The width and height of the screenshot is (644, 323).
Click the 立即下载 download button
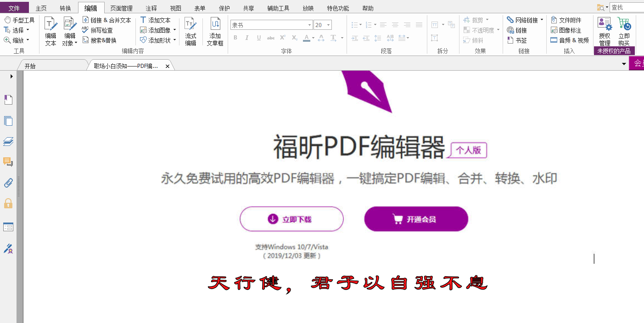291,219
